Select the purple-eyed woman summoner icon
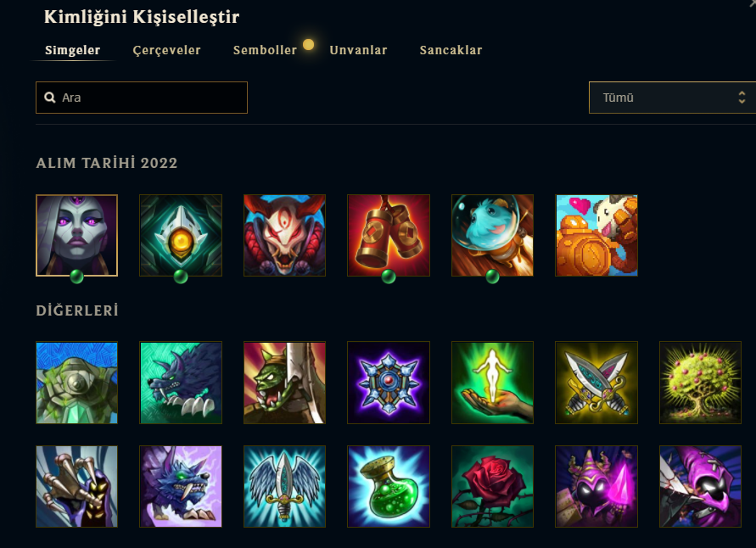 tap(76, 235)
